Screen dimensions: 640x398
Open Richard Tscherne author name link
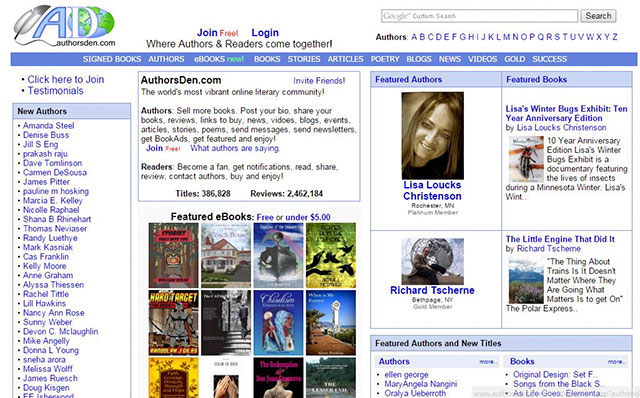click(x=432, y=290)
